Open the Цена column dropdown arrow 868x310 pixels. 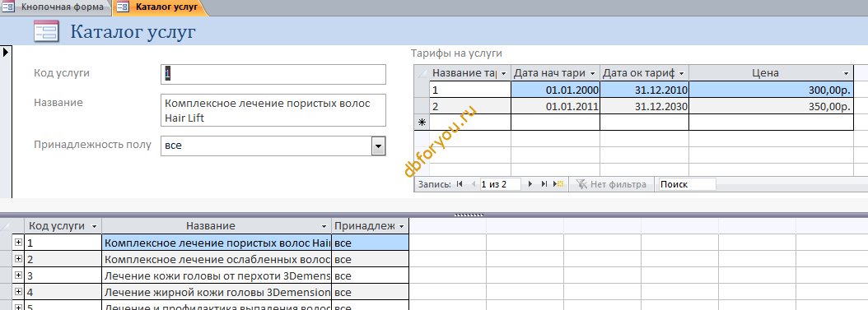(x=846, y=73)
